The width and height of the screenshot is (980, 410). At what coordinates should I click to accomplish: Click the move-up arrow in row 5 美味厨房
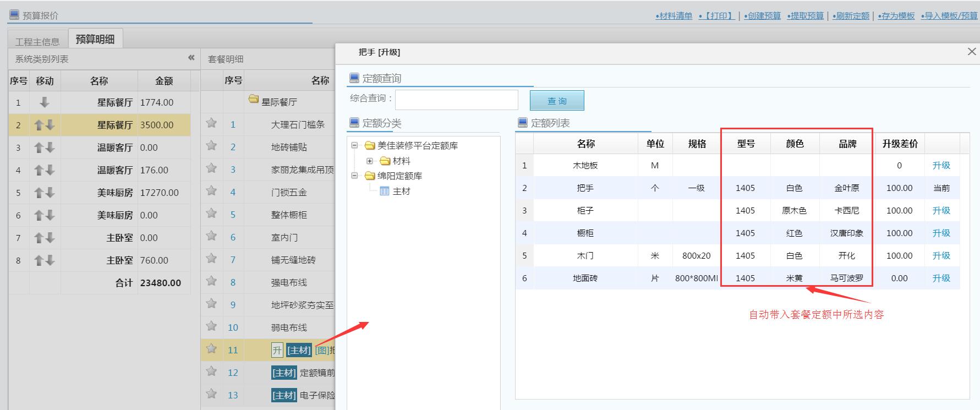pos(39,193)
